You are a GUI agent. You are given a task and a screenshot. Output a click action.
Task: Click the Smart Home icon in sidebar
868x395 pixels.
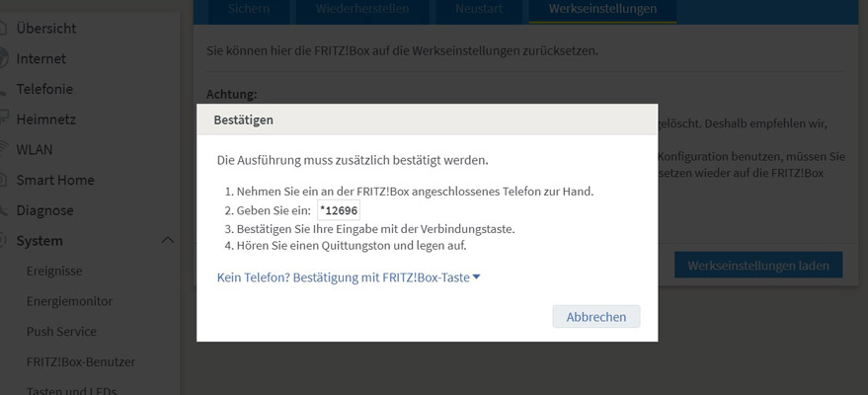(3, 181)
